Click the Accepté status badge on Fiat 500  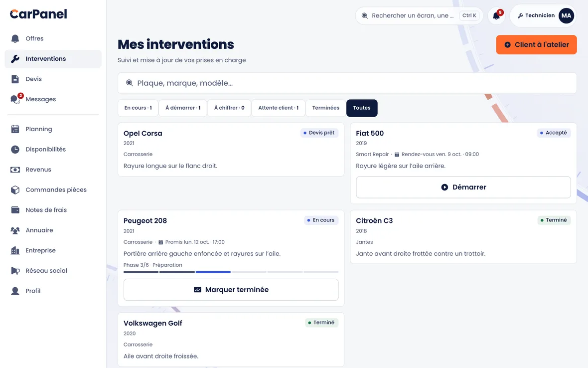[554, 133]
